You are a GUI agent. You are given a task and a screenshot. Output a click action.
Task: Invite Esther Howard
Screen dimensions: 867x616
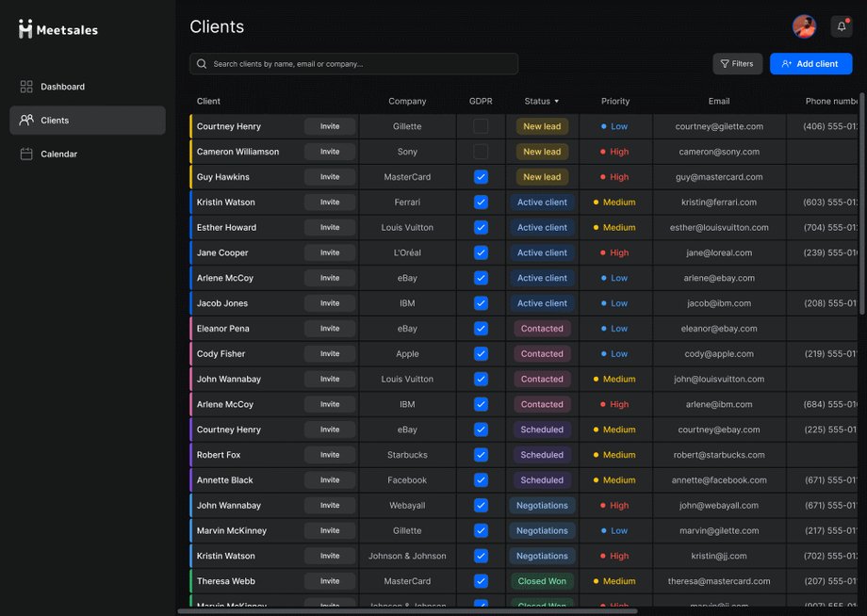(x=330, y=228)
